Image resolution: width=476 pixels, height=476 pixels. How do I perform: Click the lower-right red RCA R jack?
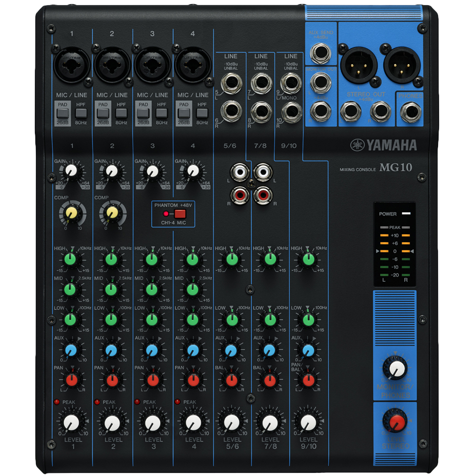(x=263, y=195)
